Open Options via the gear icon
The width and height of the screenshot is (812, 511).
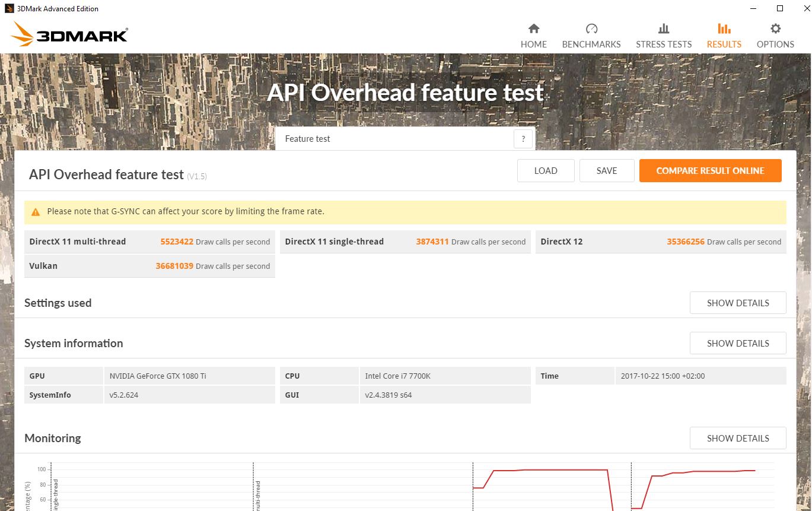click(x=775, y=28)
